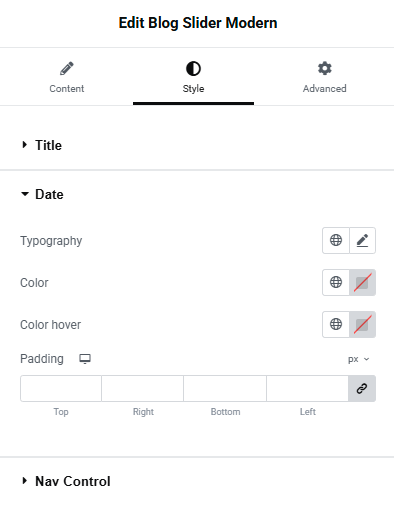This screenshot has width=394, height=512.
Task: Open the Color swatch picker
Action: click(362, 282)
